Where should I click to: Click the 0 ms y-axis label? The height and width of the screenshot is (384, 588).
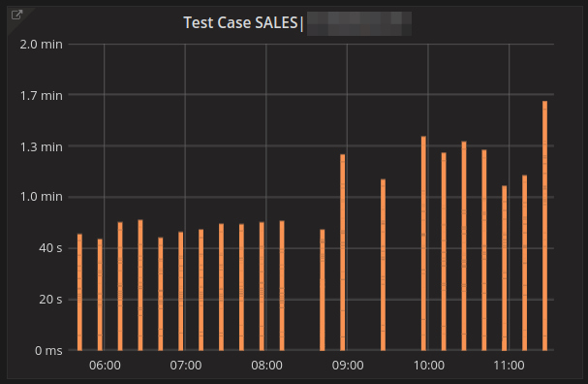[48, 351]
